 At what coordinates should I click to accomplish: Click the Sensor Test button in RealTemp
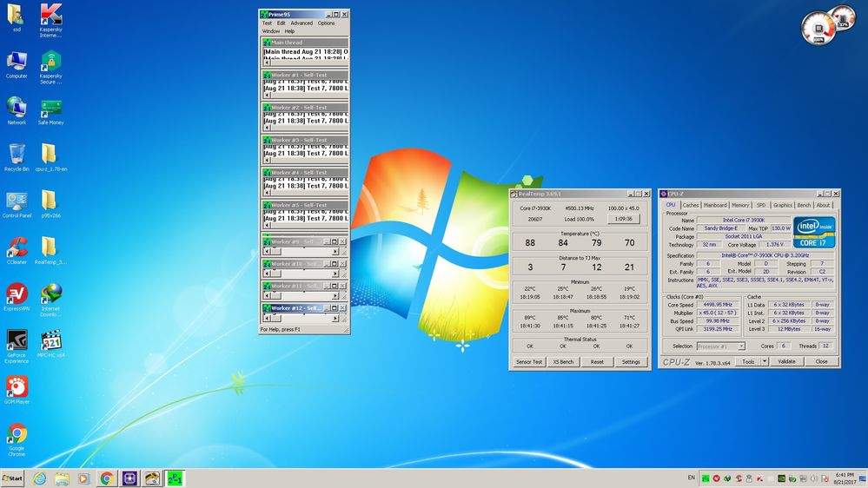(529, 362)
